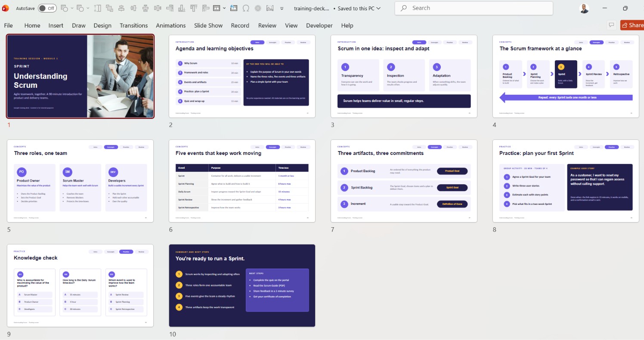Expand the first Shapes gallery dropdown arrow
The image size is (644, 340).
[72, 8]
